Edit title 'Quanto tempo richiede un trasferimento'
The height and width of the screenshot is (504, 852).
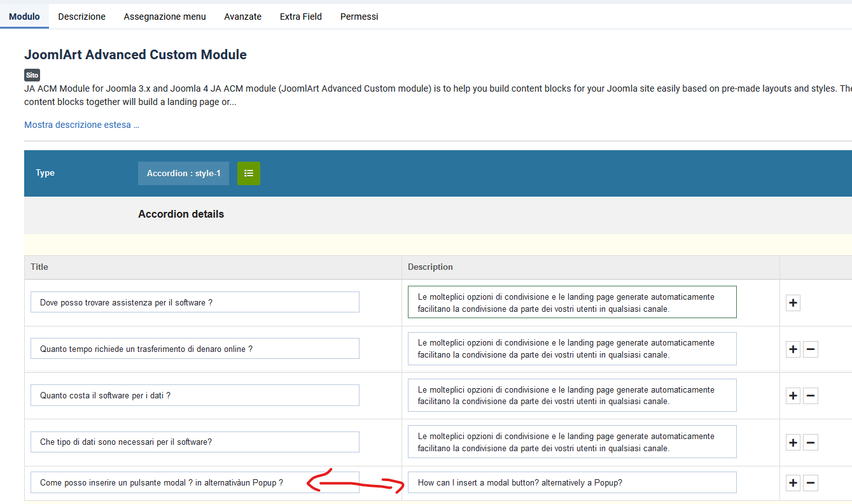[195, 349]
